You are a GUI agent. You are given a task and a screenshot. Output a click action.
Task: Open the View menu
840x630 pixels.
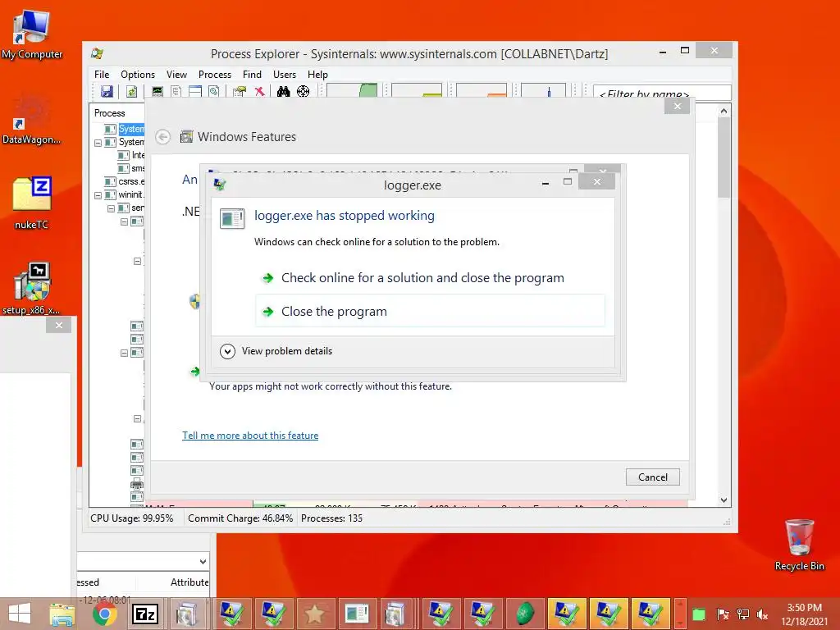[176, 75]
